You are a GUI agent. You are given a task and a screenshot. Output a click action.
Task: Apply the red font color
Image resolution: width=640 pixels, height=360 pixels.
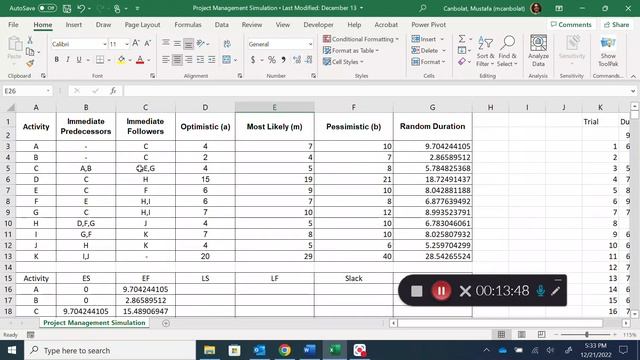(x=140, y=60)
